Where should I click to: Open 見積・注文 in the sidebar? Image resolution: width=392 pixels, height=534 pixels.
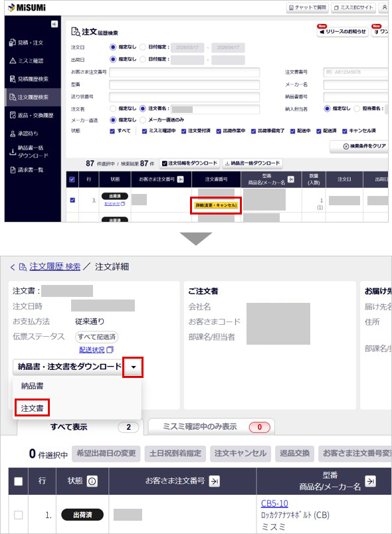[27, 43]
